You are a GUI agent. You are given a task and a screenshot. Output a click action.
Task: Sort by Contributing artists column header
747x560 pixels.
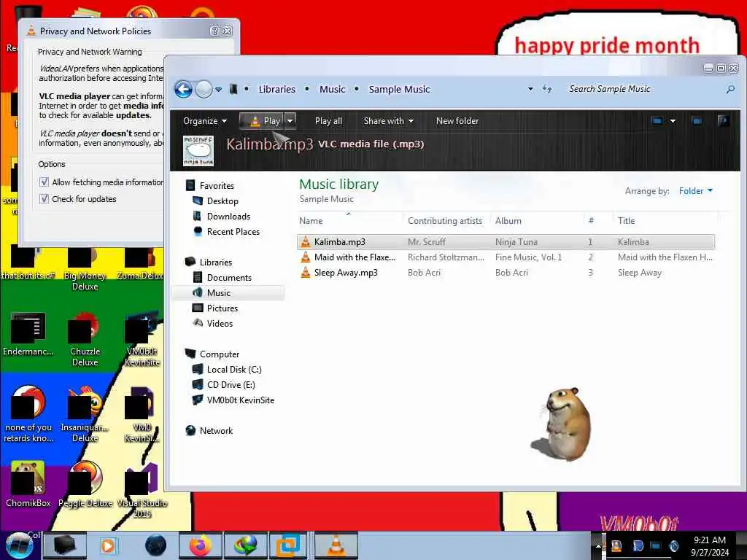[x=445, y=220]
